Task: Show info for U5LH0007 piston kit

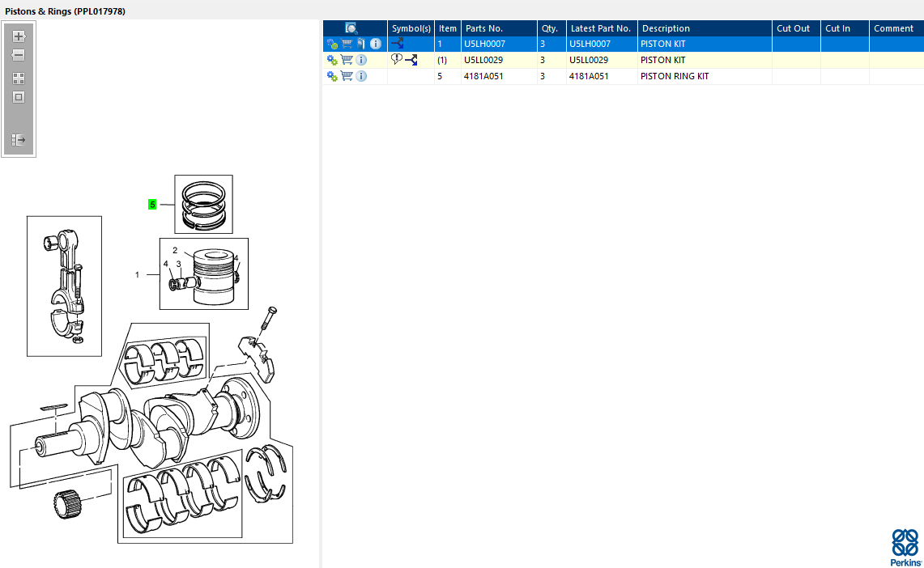Action: 376,44
